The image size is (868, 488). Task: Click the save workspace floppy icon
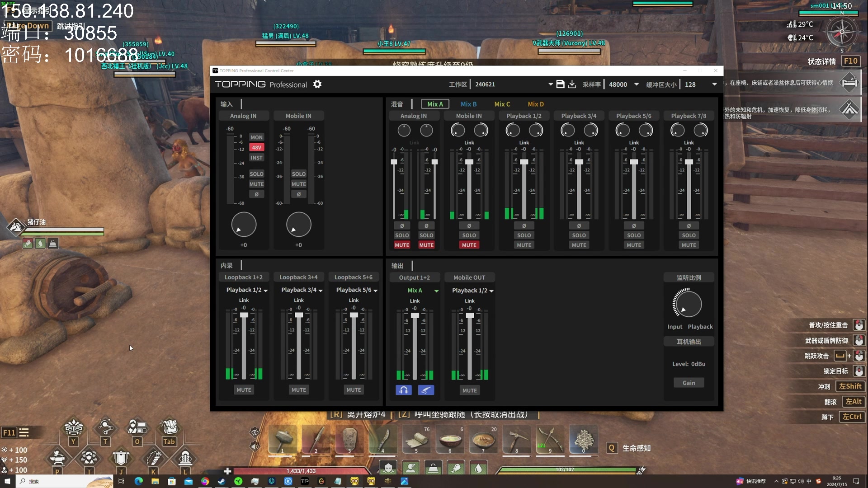[x=560, y=84]
